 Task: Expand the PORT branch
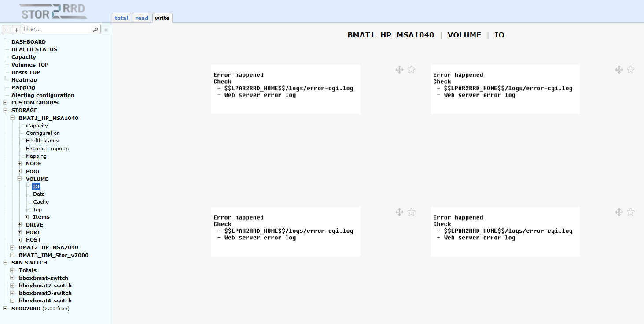click(x=20, y=232)
